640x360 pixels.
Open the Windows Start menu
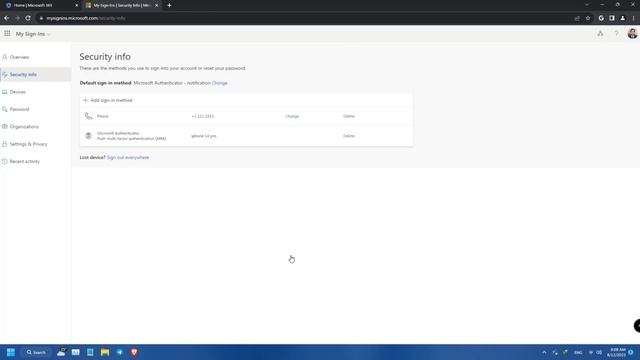pyautogui.click(x=11, y=352)
